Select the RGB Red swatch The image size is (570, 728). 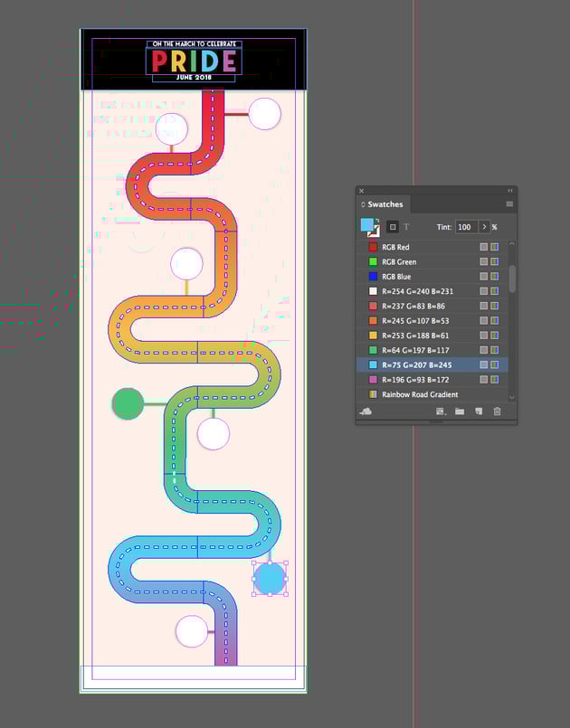[x=432, y=247]
